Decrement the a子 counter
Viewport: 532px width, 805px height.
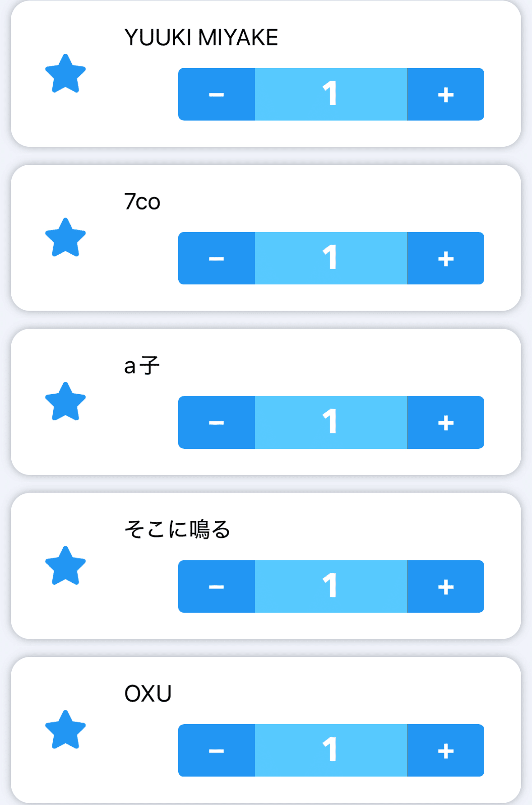point(217,423)
